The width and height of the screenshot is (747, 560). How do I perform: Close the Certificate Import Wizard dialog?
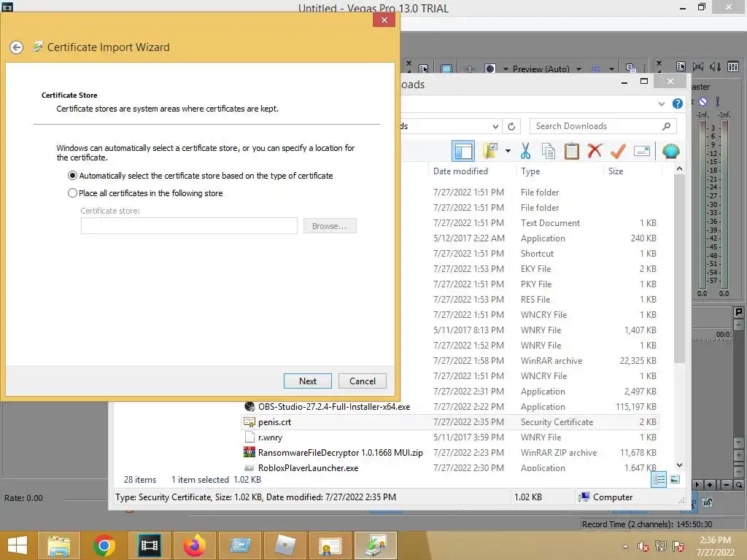pyautogui.click(x=384, y=20)
